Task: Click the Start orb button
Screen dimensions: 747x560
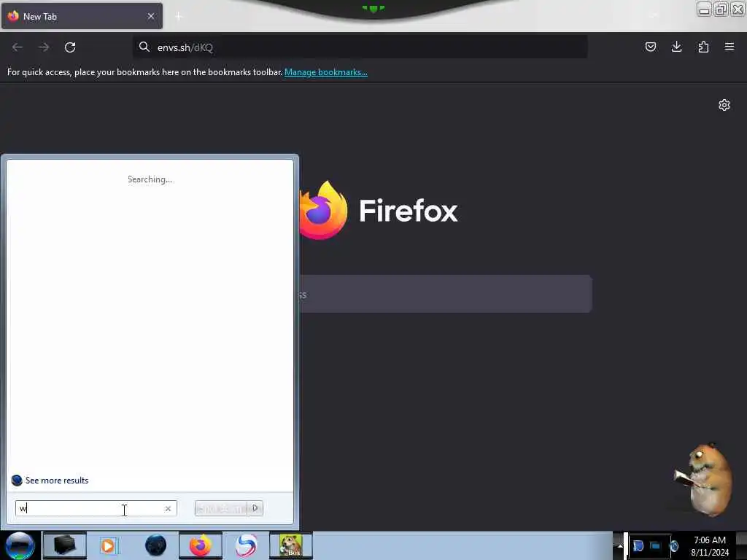Action: tap(20, 545)
